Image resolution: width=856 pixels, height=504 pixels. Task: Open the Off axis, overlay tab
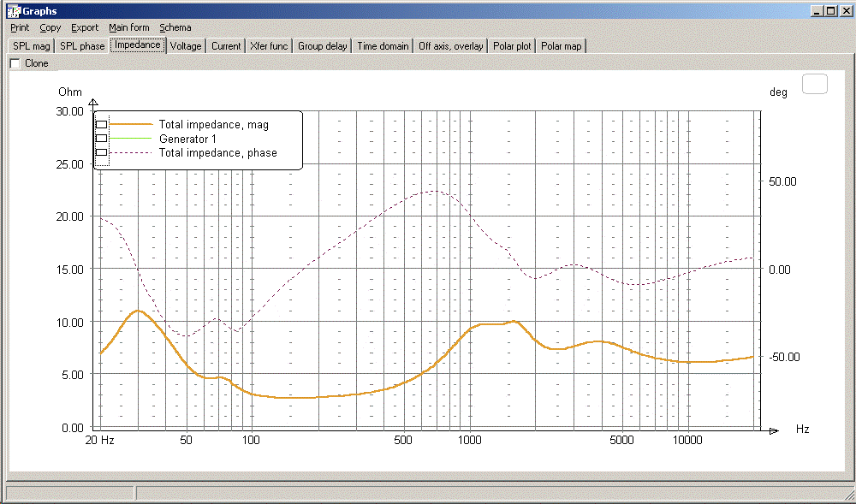(450, 46)
